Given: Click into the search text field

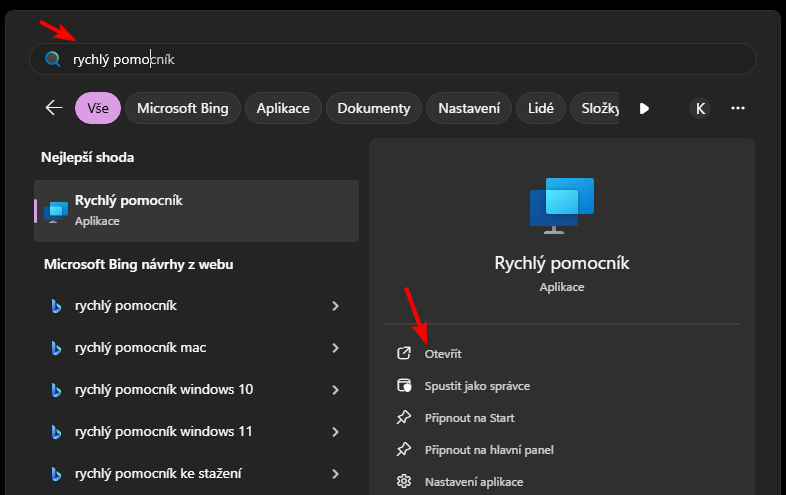Looking at the screenshot, I should (400, 59).
